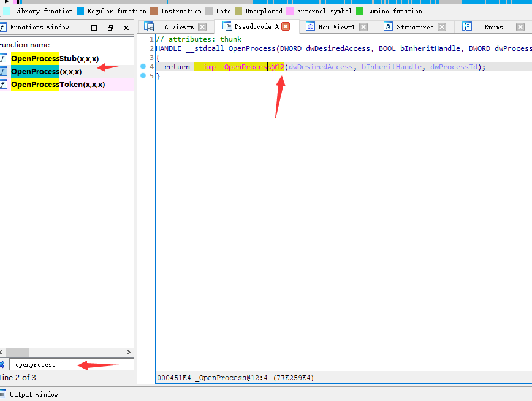Close the Functions window panel

coord(126,28)
